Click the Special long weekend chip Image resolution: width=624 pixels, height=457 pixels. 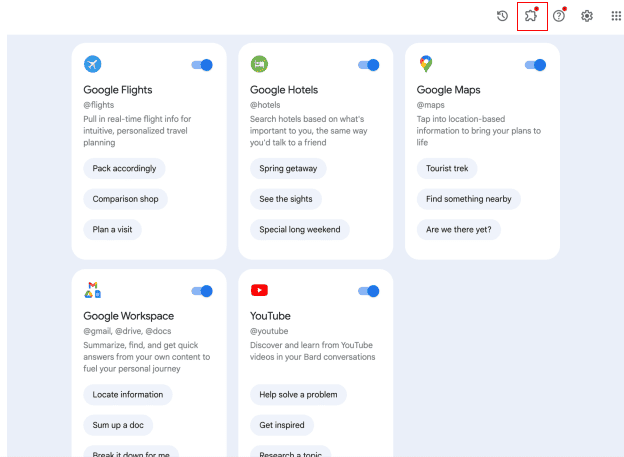pos(300,230)
